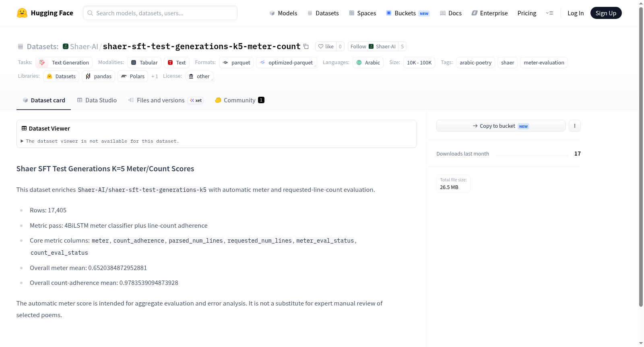Click the Shaer-AI/shaer-sft-test-generations-k5 code reference
644x347 pixels.
coord(142,190)
